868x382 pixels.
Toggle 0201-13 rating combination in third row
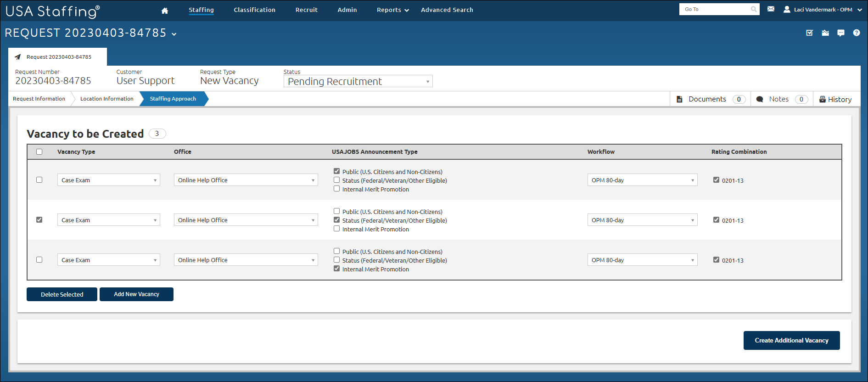tap(717, 260)
